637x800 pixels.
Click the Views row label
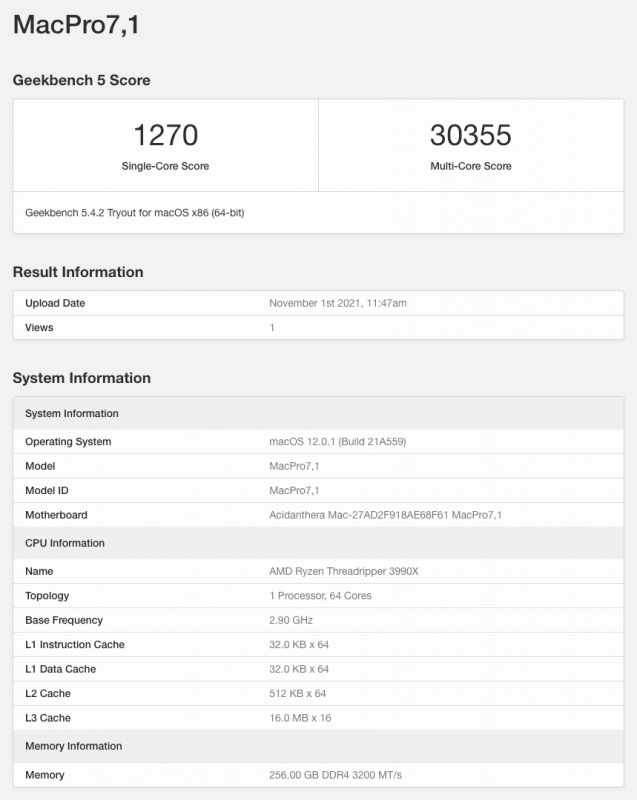click(39, 327)
